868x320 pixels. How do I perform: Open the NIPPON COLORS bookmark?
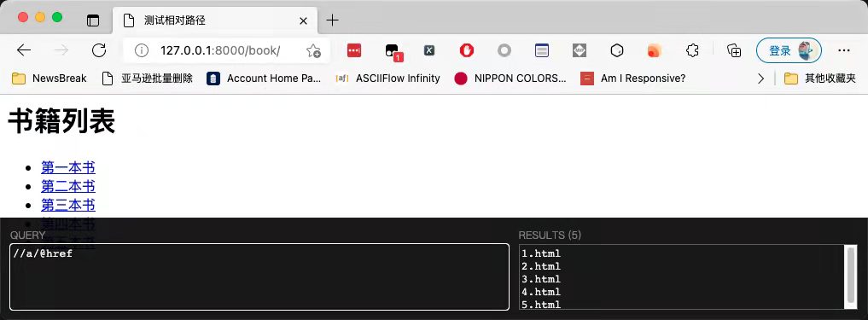(510, 79)
